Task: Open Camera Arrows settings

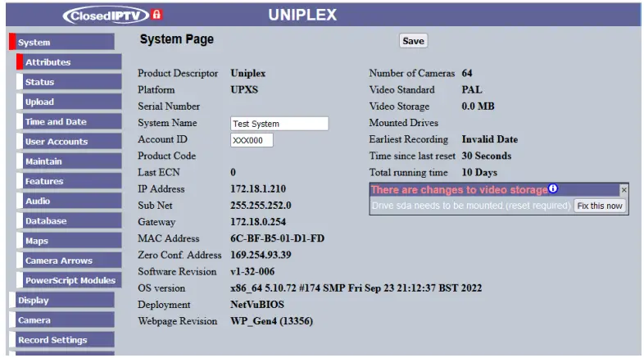Action: 69,261
